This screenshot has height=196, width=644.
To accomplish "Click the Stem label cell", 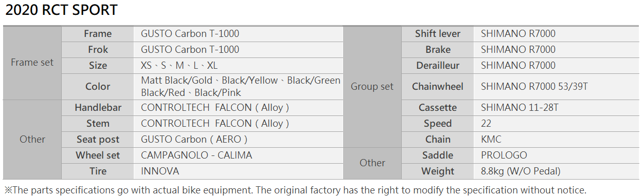I will pyautogui.click(x=97, y=124).
